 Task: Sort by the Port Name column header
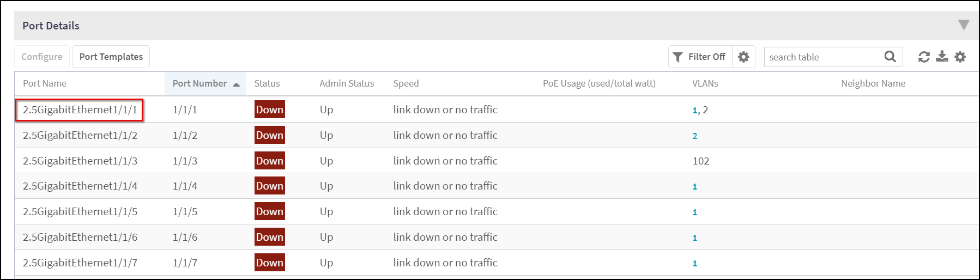pos(45,83)
